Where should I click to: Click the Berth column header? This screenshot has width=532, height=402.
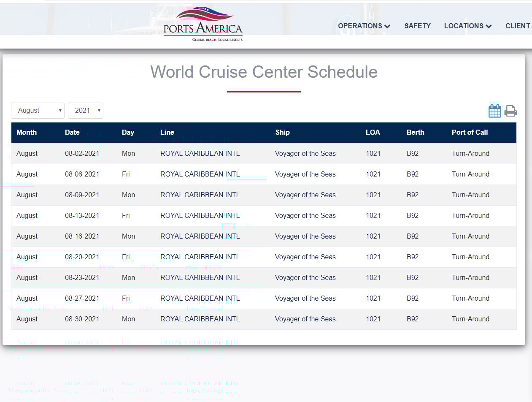click(416, 132)
